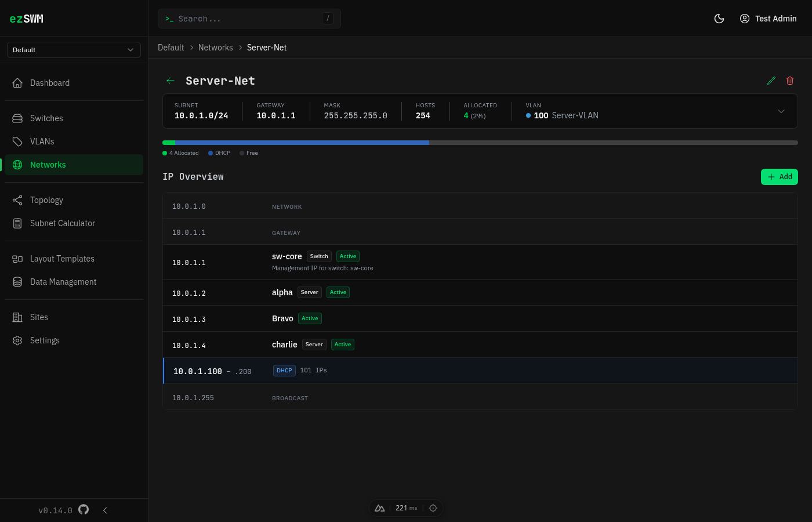Select the 10.0.1.255 BROADCAST row
Screen dimensions: 812x522
click(480, 397)
